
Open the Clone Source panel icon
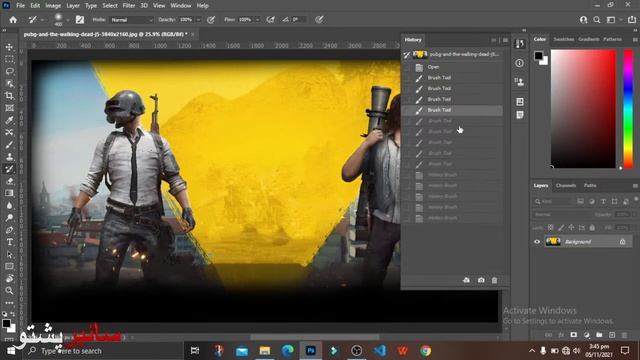(520, 82)
